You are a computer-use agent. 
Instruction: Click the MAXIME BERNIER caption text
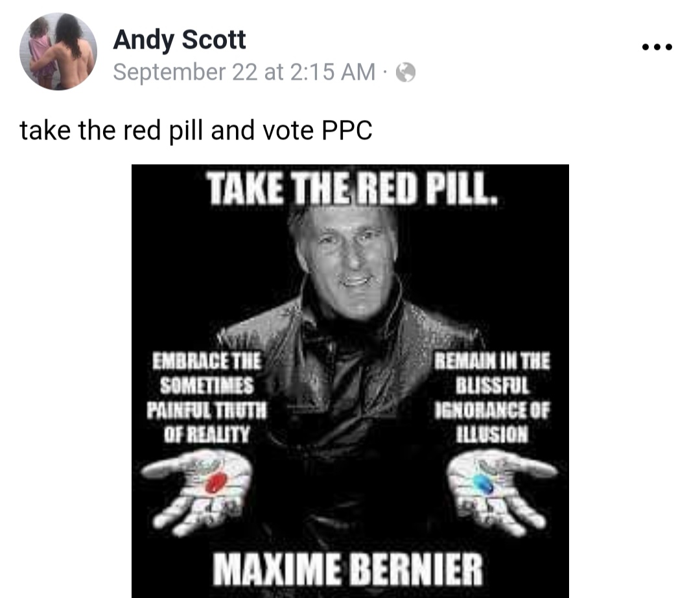click(348, 569)
